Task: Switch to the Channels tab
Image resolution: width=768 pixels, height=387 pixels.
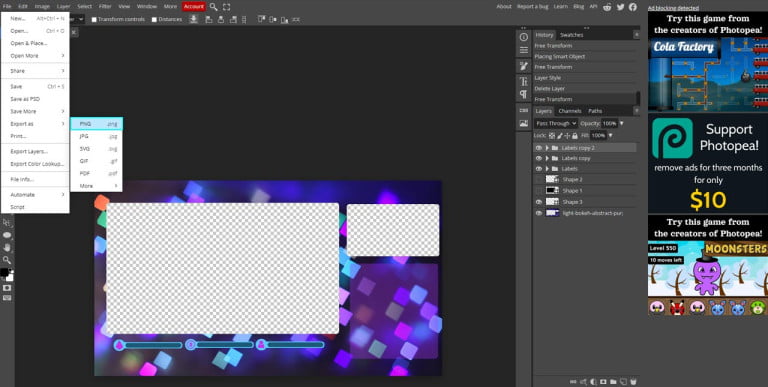Action: (570, 111)
